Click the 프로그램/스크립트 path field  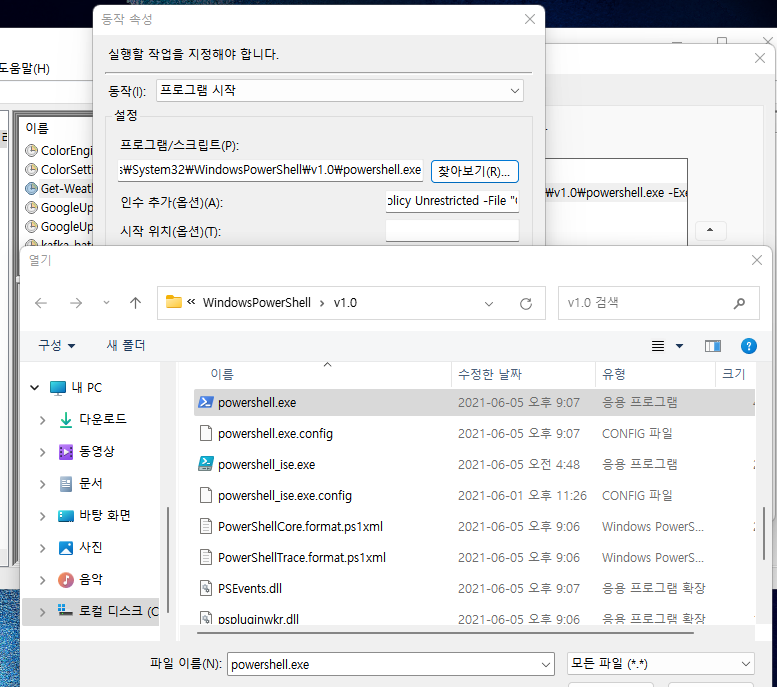coord(271,170)
